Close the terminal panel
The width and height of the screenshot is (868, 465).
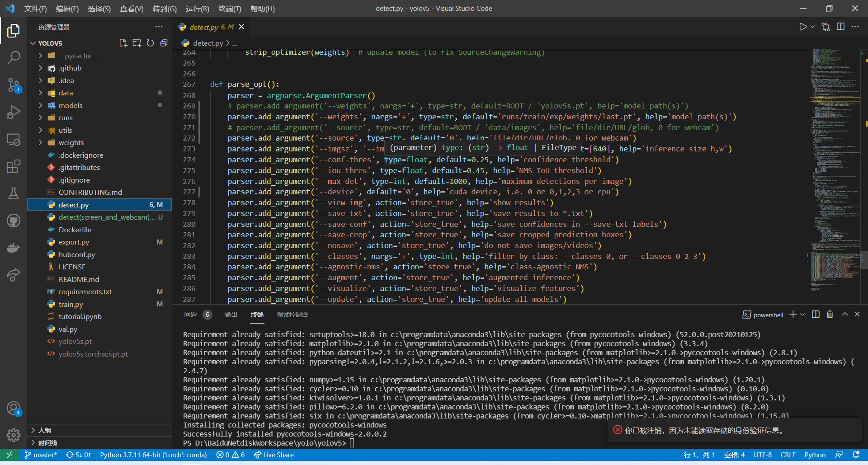point(857,315)
